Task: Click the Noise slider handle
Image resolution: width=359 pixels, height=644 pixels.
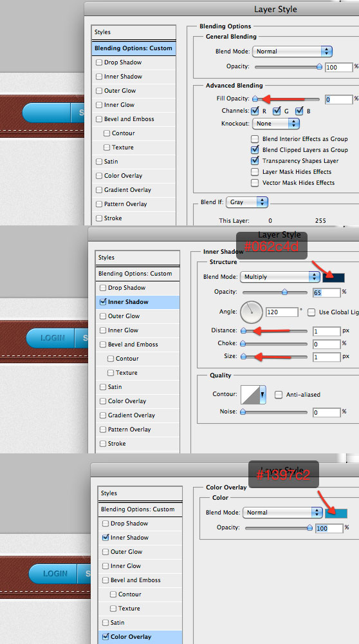Action: 243,412
